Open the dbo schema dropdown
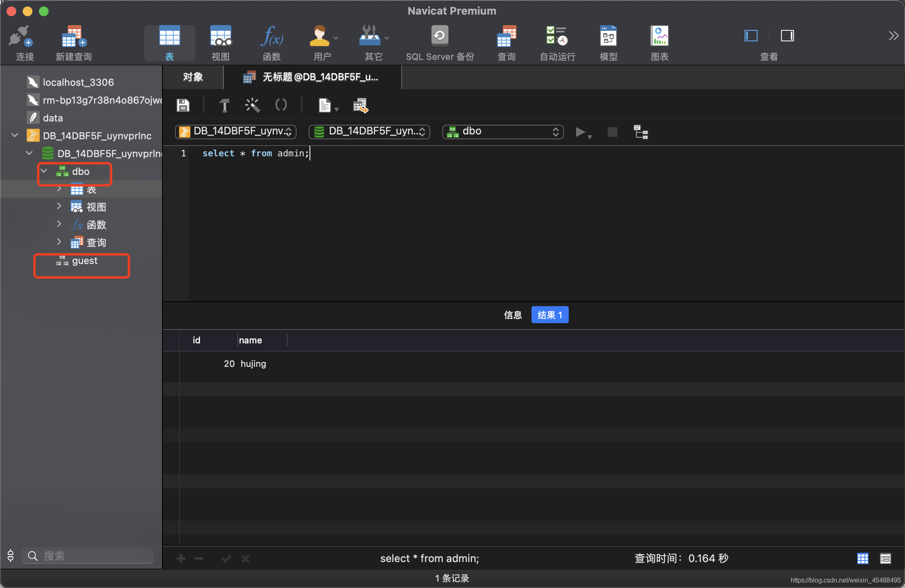The height and width of the screenshot is (588, 905). point(503,132)
